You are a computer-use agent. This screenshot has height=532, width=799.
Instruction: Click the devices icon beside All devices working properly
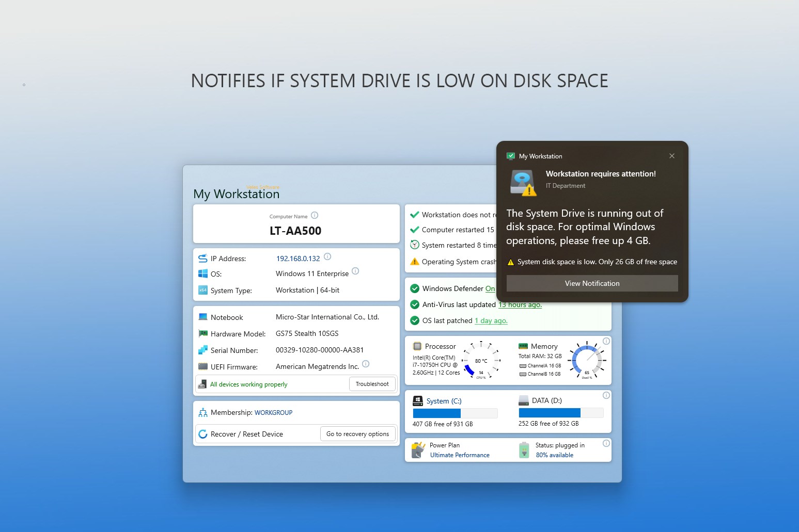pos(202,384)
